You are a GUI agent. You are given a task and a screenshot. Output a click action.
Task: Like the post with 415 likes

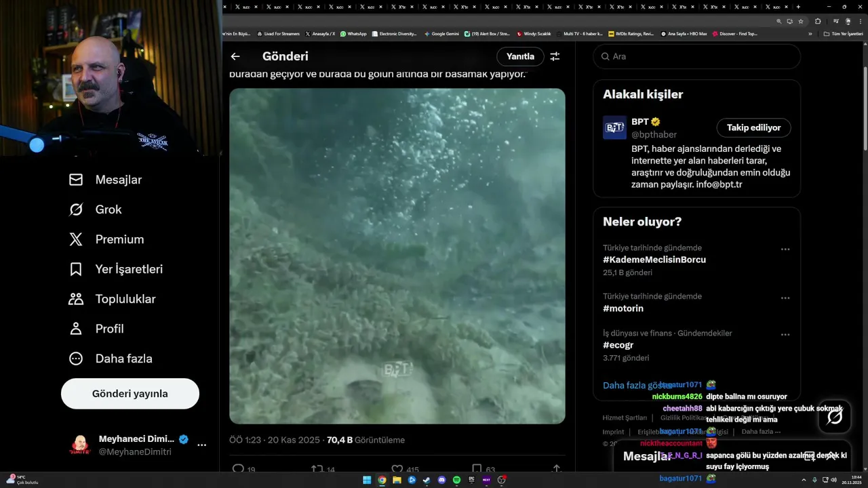click(x=397, y=469)
